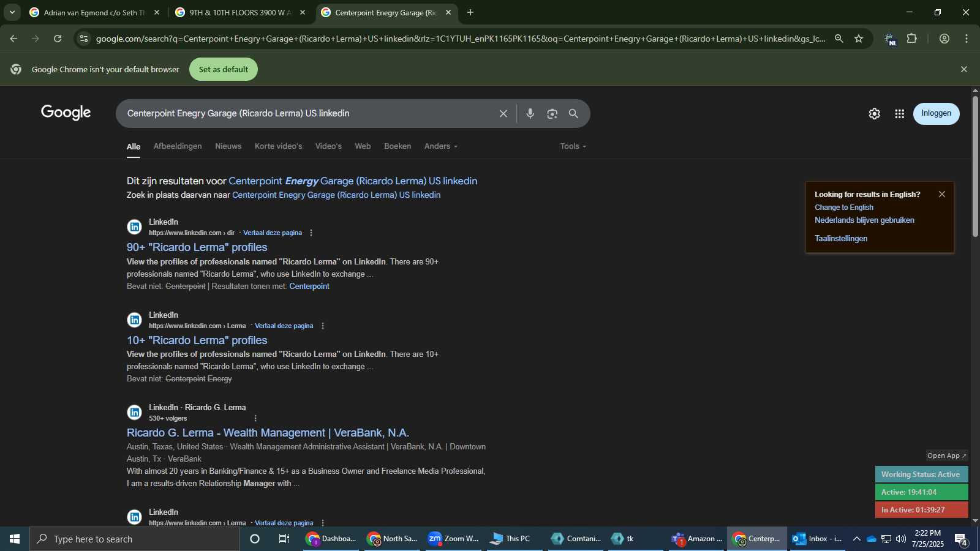980x551 pixels.
Task: Click the corrected Centerpoint Energy Garage link
Action: (353, 181)
